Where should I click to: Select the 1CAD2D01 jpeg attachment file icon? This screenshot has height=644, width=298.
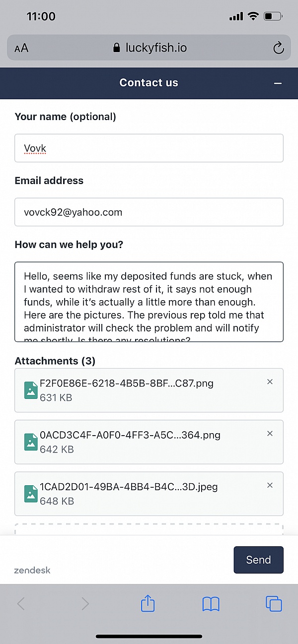point(31,493)
